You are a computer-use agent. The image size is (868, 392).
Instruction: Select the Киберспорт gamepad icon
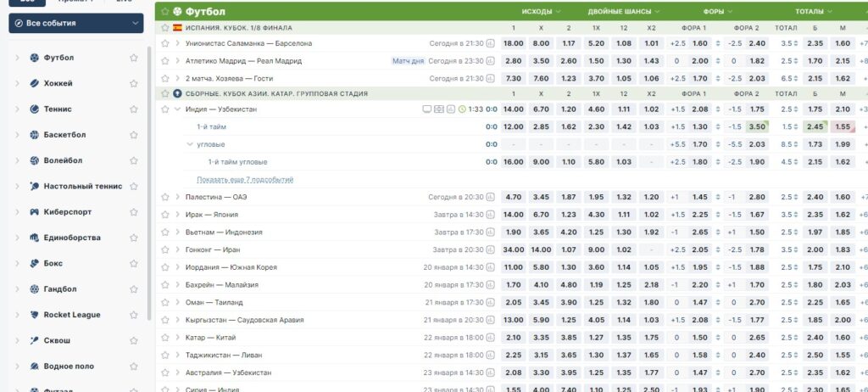coord(34,212)
